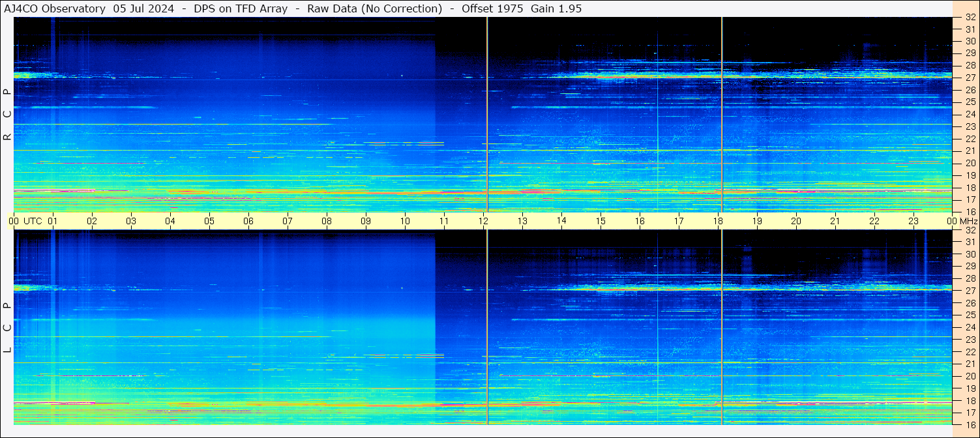Click the "AJ4CO Observatory" title text
Viewport: 980px width, 438px height.
[55, 8]
